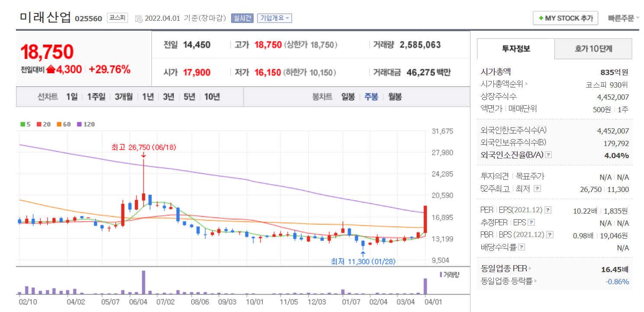Screen dimensions: 644x312
Task: Click the 외국인보유주식수 value 179,792
Action: tap(616, 143)
